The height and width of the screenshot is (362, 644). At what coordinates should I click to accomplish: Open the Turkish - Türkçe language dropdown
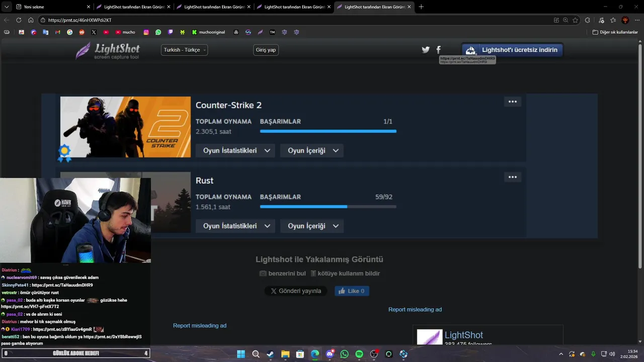point(184,50)
